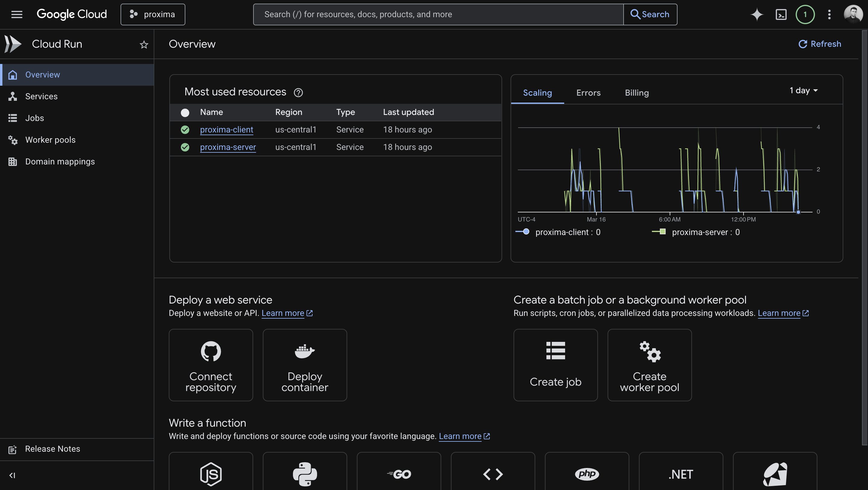Collapse the left sidebar panel
This screenshot has height=490, width=868.
click(12, 475)
